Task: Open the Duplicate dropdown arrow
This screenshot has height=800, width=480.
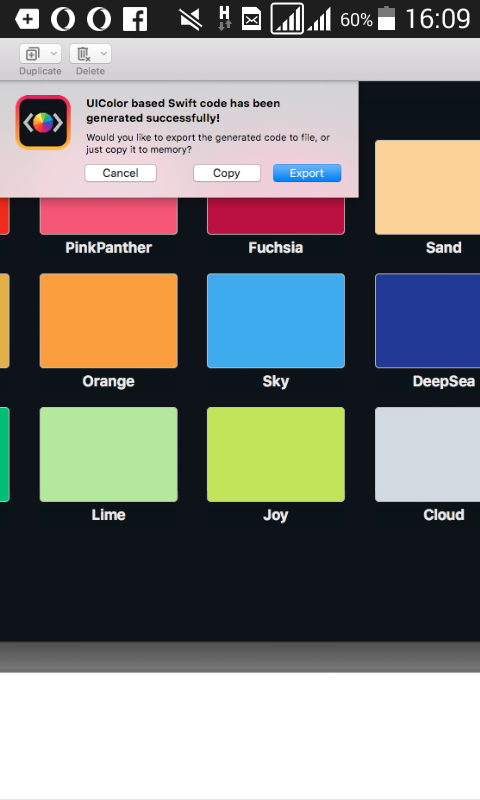Action: click(53, 53)
